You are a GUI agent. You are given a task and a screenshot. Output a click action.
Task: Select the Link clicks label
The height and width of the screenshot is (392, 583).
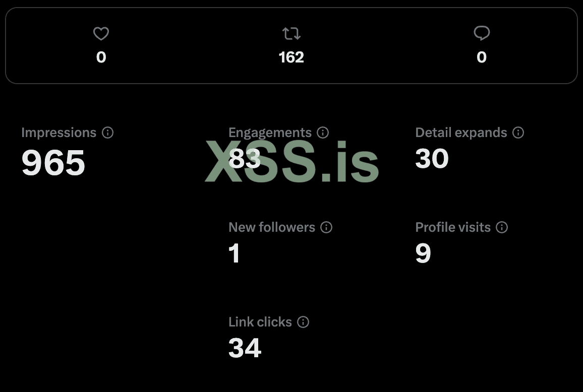[260, 322]
